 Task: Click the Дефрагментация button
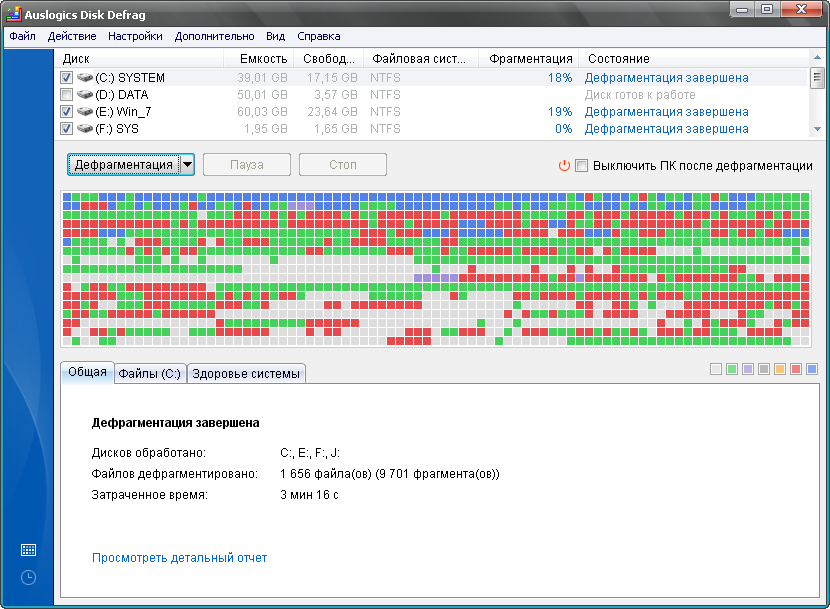[123, 165]
